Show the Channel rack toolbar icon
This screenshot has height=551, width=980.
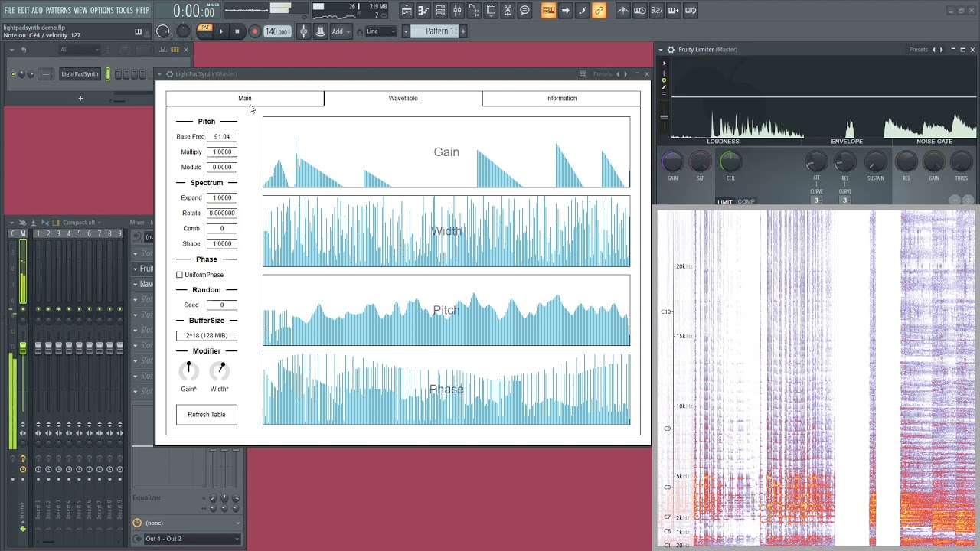click(x=440, y=11)
